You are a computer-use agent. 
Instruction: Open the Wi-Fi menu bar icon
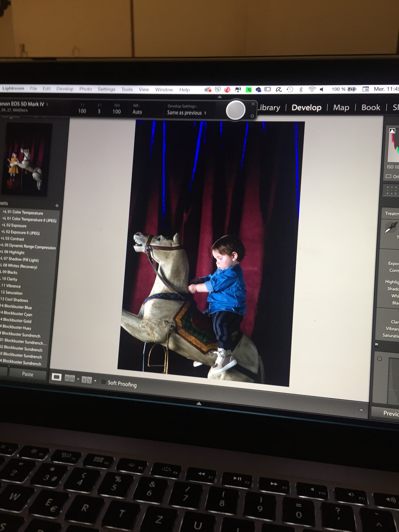pos(312,89)
